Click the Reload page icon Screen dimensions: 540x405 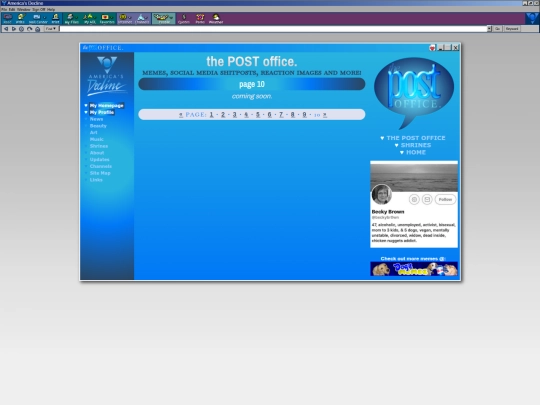(x=30, y=29)
